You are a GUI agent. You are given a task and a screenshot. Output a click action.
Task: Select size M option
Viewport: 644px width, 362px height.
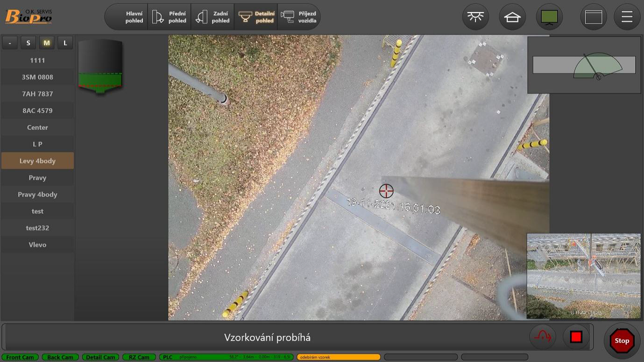pyautogui.click(x=47, y=43)
